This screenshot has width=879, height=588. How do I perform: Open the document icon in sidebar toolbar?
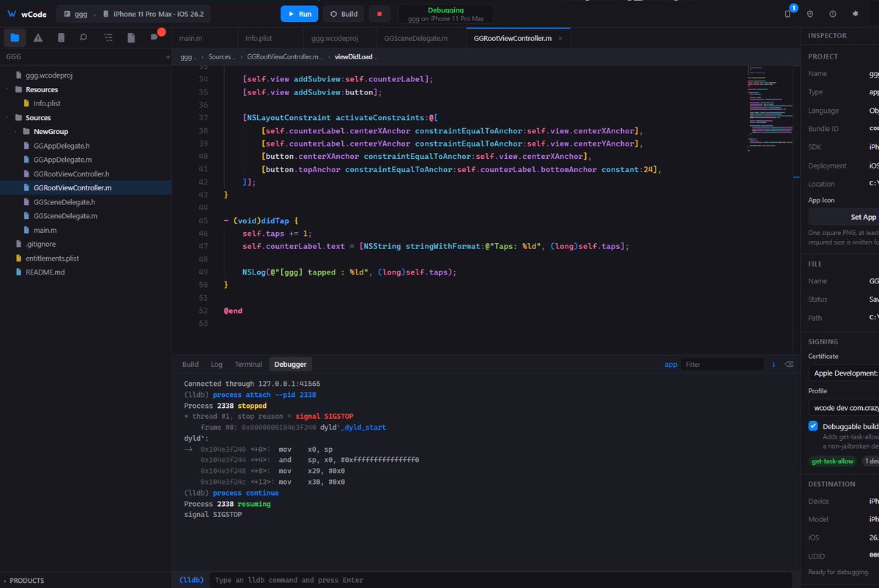tap(130, 37)
